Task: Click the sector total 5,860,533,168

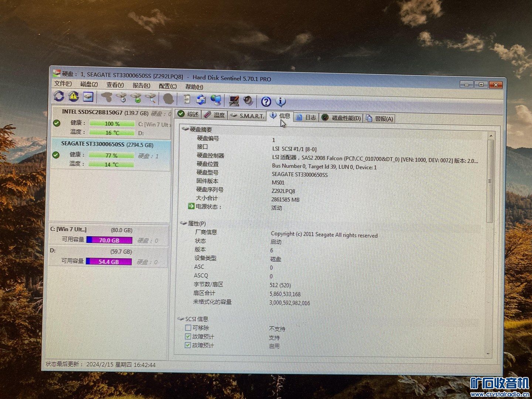Action: tap(285, 294)
